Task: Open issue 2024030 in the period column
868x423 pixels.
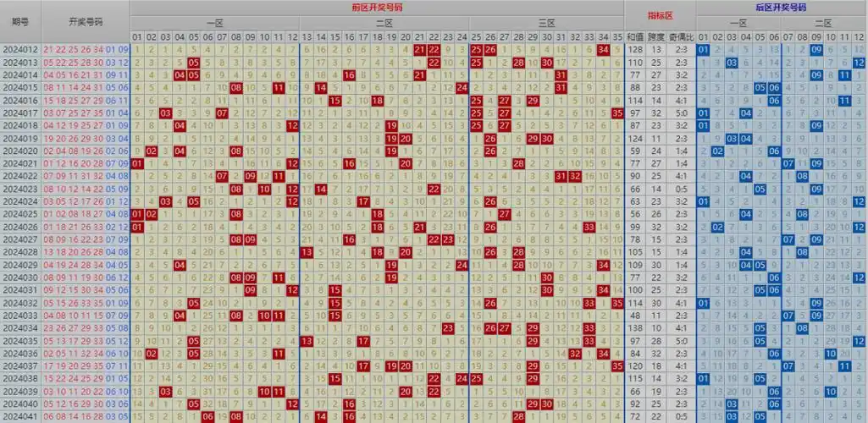Action: point(20,277)
